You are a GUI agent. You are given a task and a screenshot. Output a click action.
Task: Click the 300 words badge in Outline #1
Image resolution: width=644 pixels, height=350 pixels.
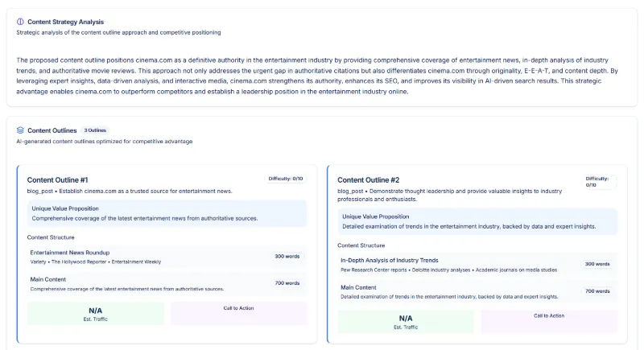pos(286,257)
